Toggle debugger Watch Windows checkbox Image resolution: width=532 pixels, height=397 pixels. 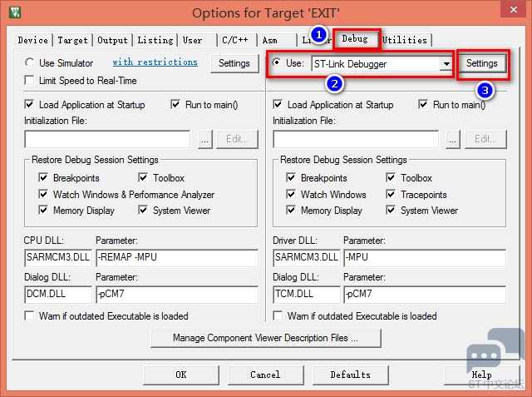coord(291,194)
